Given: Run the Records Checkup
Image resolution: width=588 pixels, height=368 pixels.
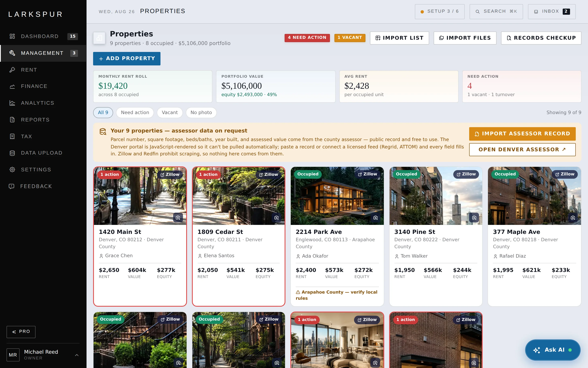Looking at the screenshot, I should (x=541, y=38).
